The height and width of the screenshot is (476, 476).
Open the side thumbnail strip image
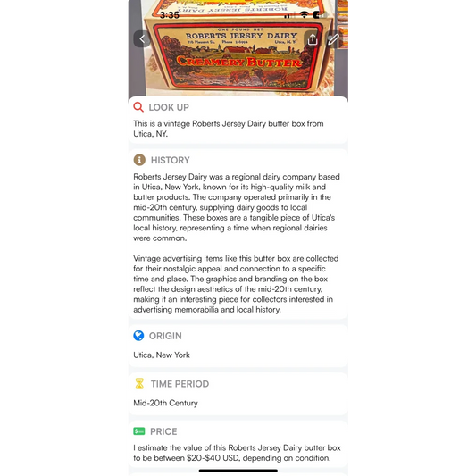(x=343, y=24)
